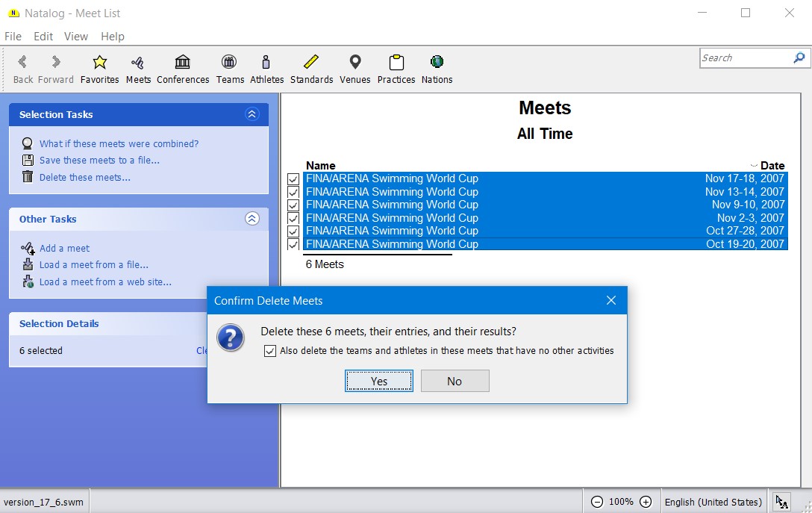Click the Date column sort arrow
812x513 pixels.
[754, 166]
